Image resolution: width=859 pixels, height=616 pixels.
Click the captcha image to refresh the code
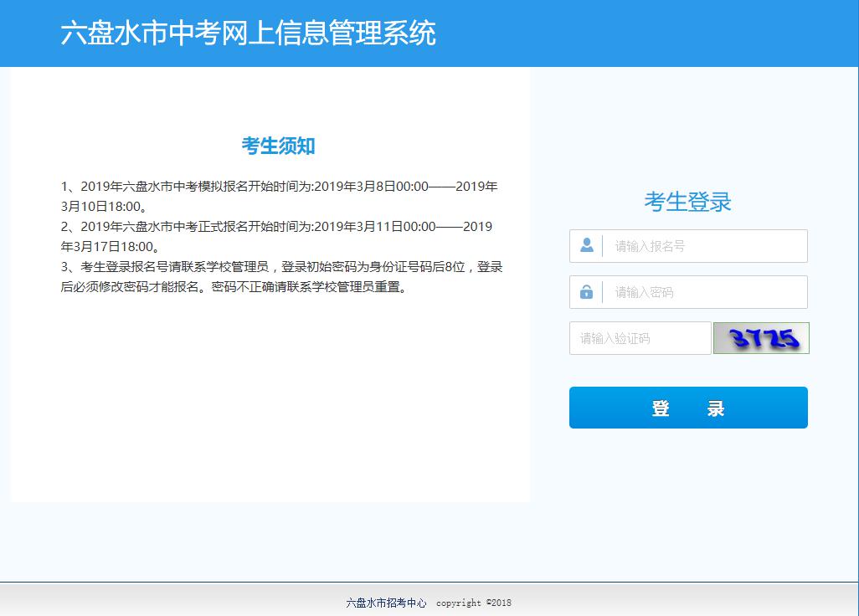760,338
